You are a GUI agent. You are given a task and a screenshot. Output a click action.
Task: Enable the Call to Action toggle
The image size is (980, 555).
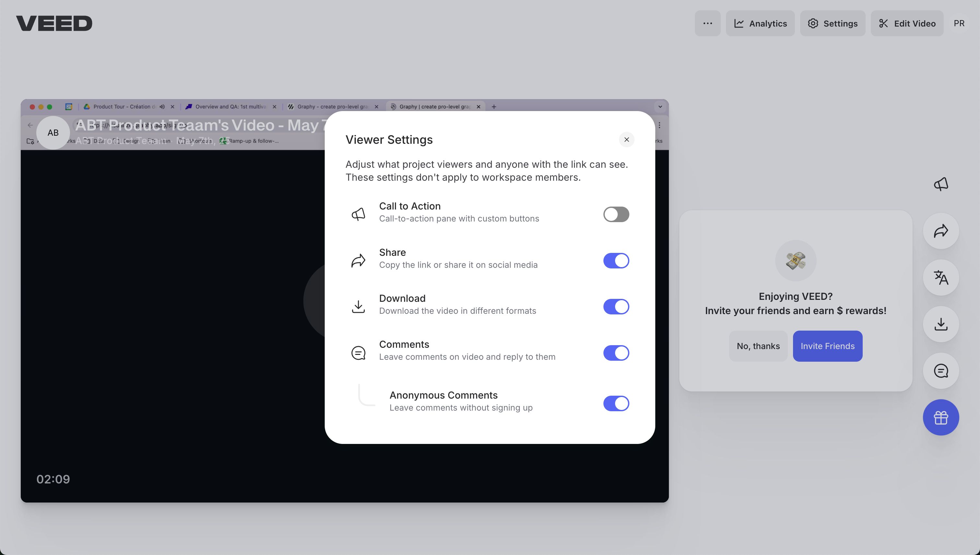(616, 214)
